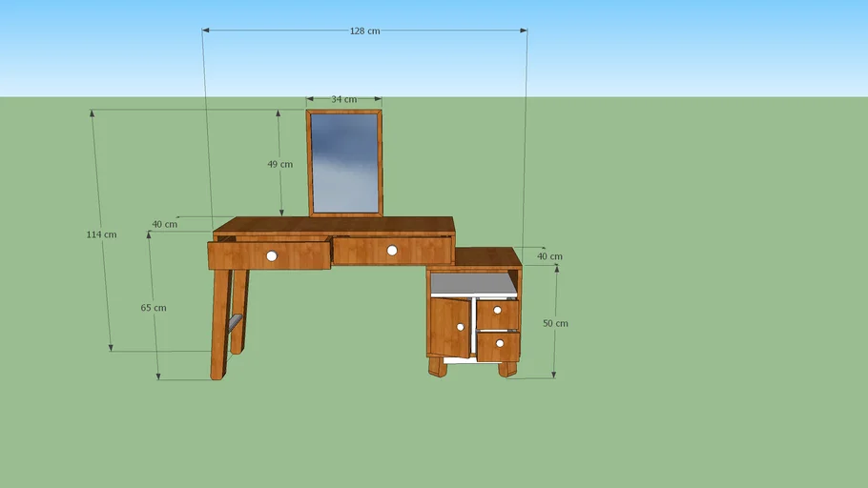
Task: Click the left-side 40 cm depth label
Action: 164,225
